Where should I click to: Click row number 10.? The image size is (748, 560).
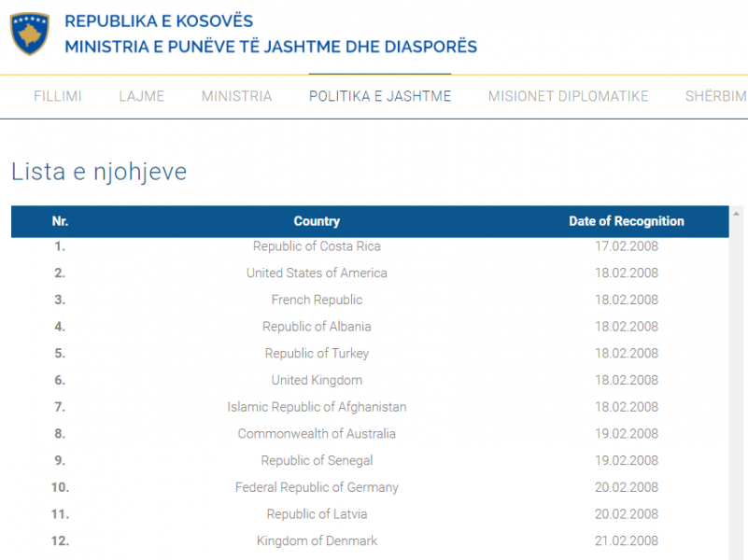(x=60, y=487)
